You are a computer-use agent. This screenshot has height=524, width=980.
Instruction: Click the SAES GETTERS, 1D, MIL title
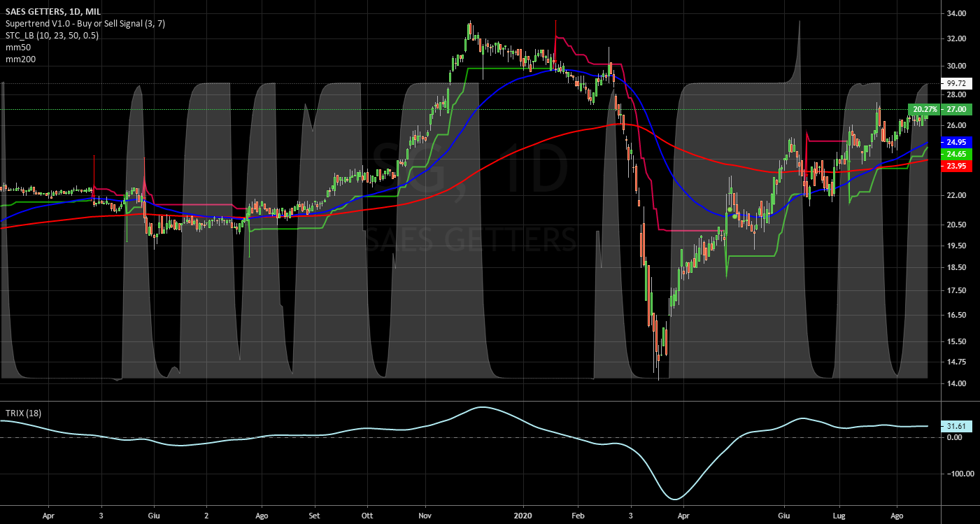(52, 12)
